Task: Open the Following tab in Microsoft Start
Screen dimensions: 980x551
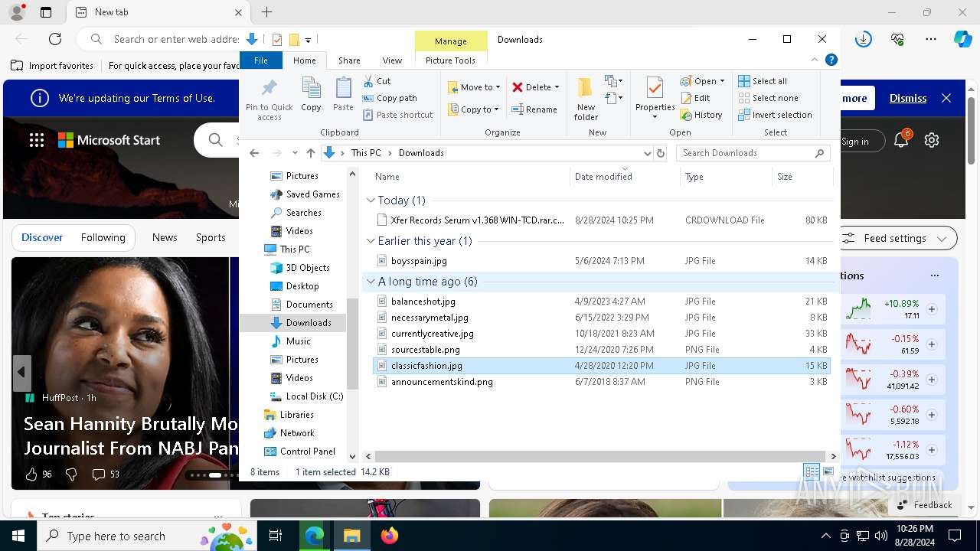Action: tap(103, 237)
